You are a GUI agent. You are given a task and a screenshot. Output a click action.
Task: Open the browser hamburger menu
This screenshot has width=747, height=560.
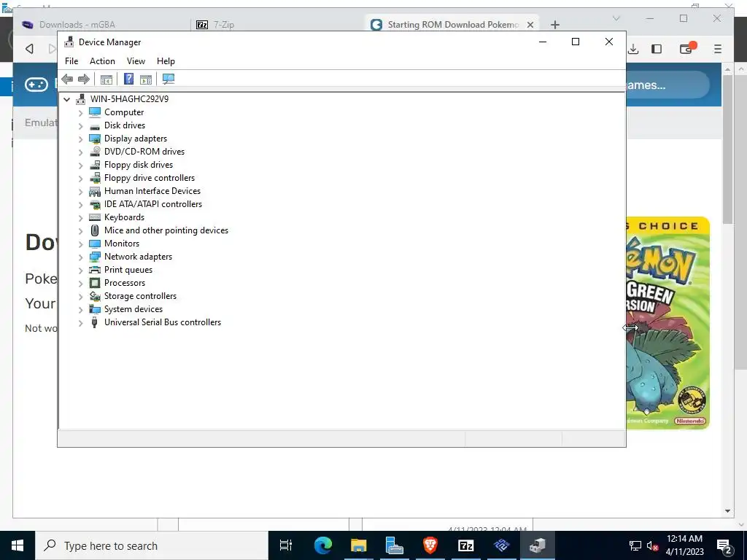pos(718,49)
